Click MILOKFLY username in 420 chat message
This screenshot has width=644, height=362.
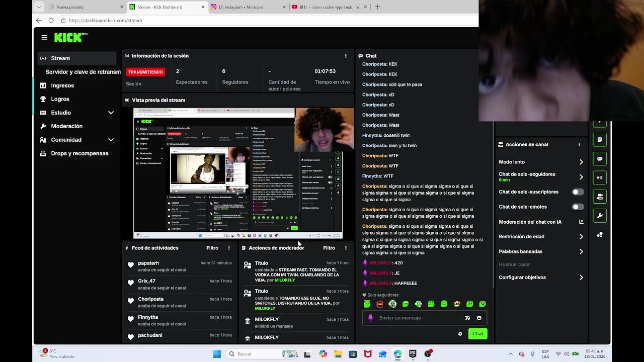coord(381,263)
